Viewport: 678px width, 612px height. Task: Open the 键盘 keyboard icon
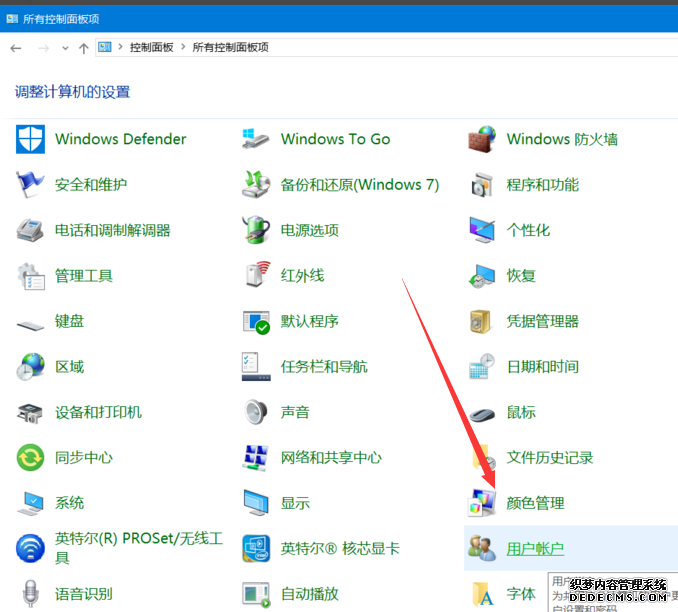tap(30, 324)
